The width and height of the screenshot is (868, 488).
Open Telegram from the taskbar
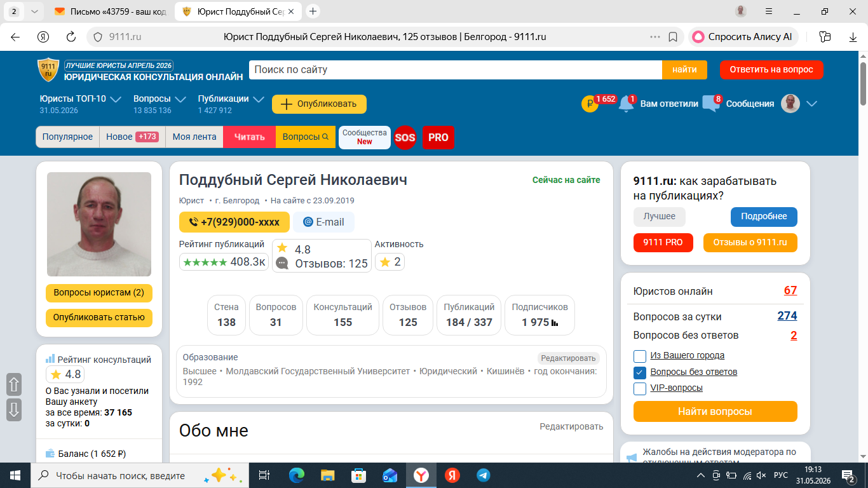pyautogui.click(x=483, y=475)
